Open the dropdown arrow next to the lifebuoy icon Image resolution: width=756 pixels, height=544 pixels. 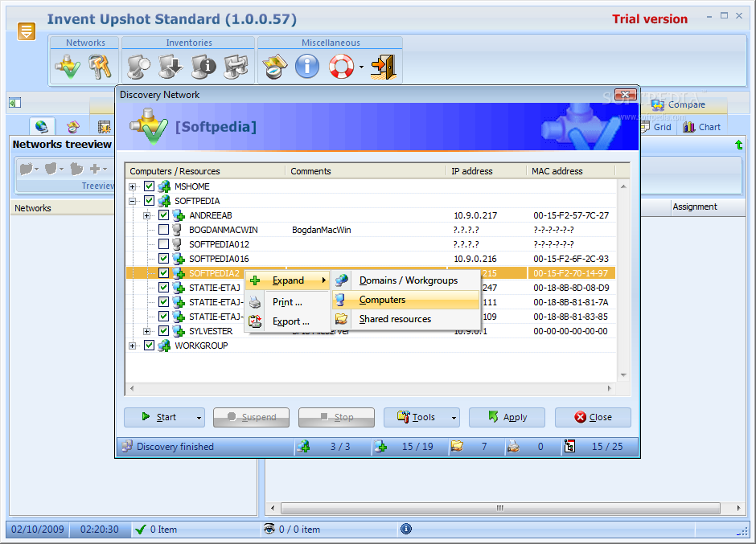click(362, 67)
